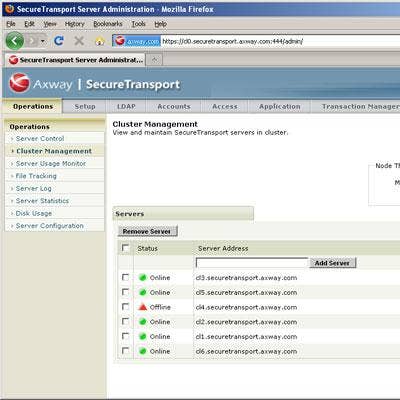Click the axway.com site identity badge
Image resolution: width=400 pixels, height=400 pixels.
pyautogui.click(x=137, y=41)
